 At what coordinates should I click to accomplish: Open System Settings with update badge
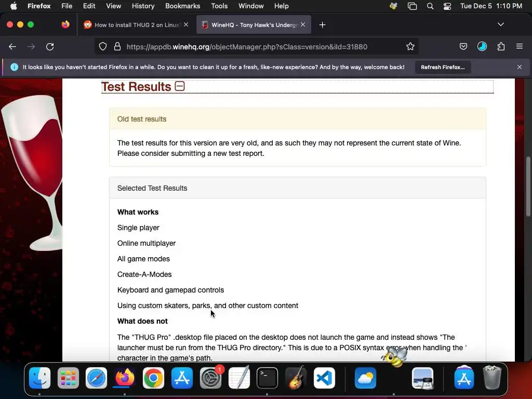click(211, 378)
